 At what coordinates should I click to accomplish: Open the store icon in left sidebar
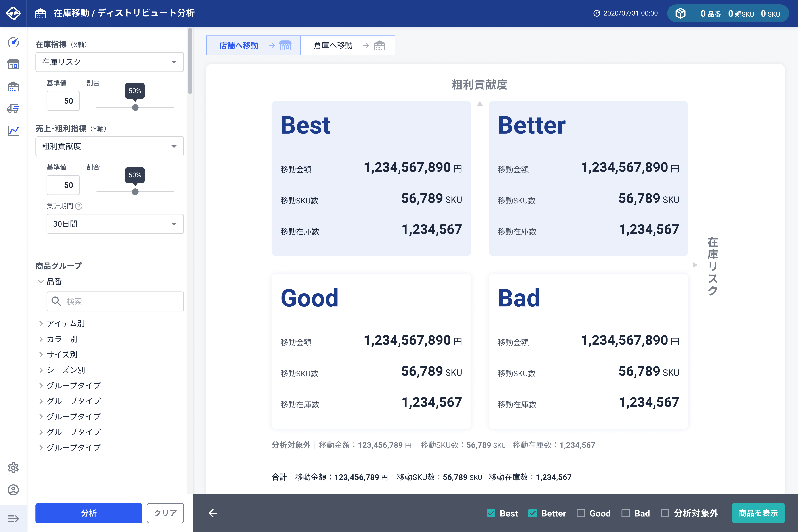click(x=13, y=64)
